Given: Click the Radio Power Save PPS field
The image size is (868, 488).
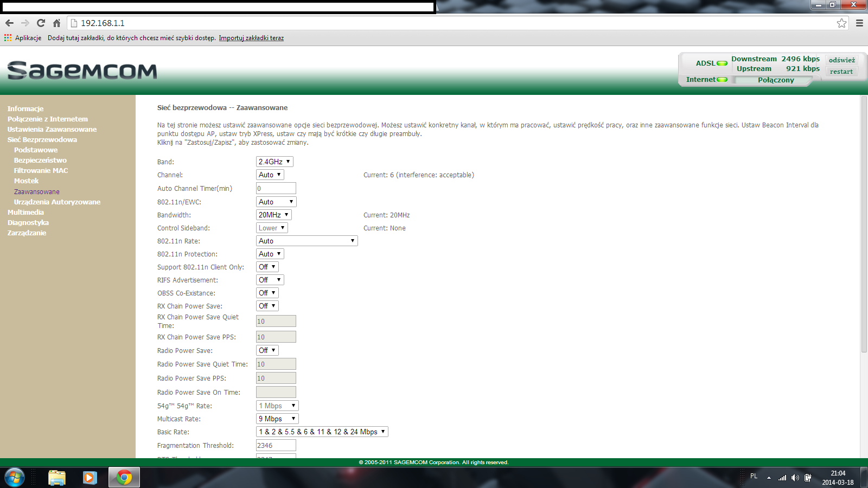Looking at the screenshot, I should [x=276, y=378].
